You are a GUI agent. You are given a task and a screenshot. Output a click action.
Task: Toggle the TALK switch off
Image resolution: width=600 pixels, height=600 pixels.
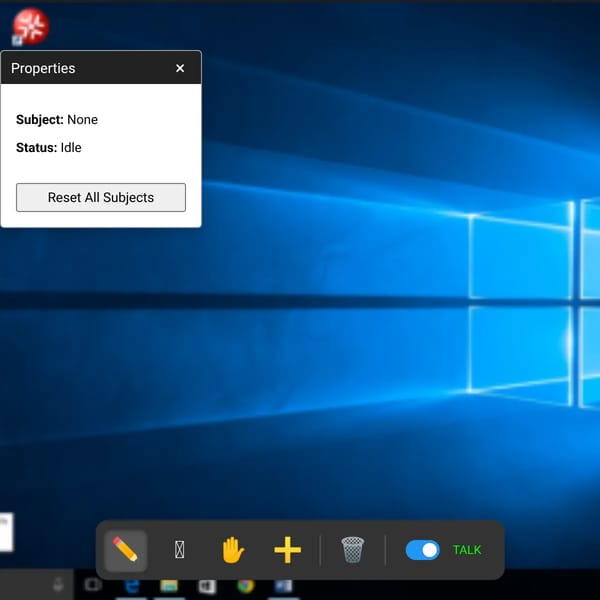click(422, 550)
